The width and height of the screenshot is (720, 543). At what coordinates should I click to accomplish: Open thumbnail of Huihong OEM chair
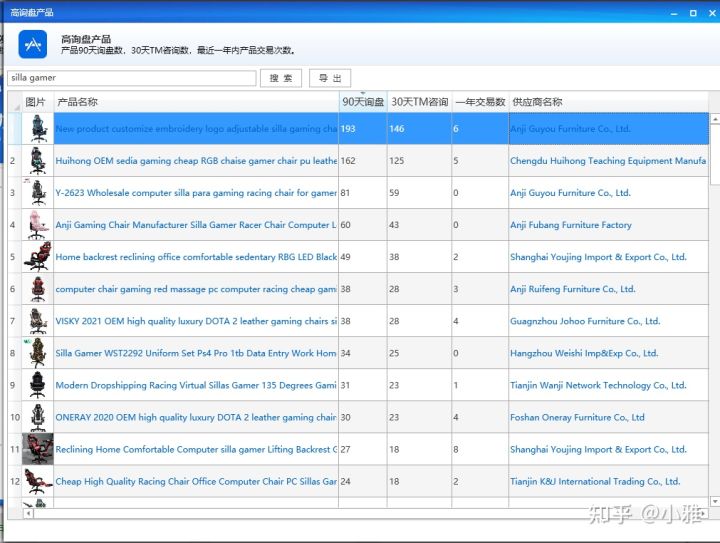(x=38, y=161)
